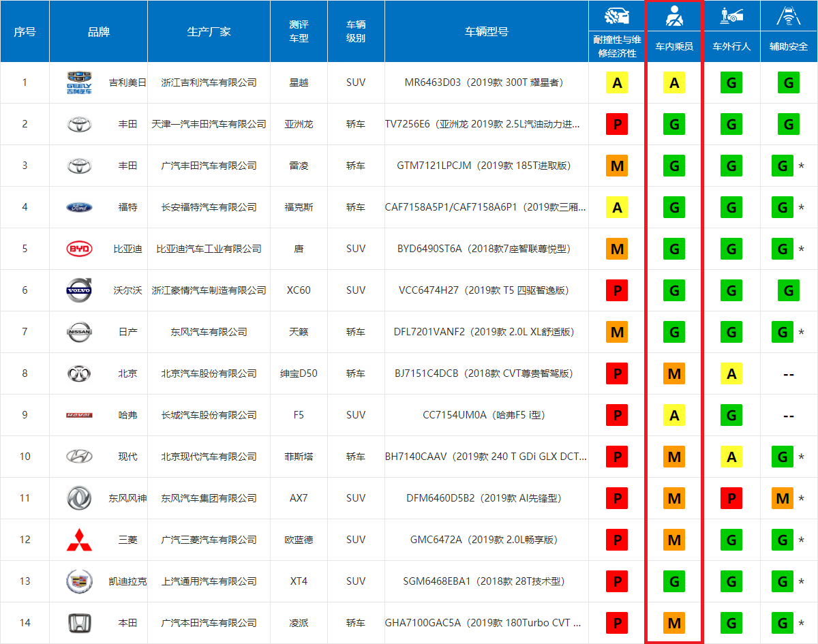The width and height of the screenshot is (818, 644).
Task: Click model number BJ7151C4DCB cell
Action: [x=487, y=373]
